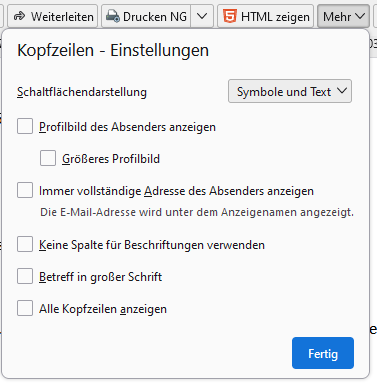
Task: Click the printer icon of Drucken NG
Action: (113, 16)
